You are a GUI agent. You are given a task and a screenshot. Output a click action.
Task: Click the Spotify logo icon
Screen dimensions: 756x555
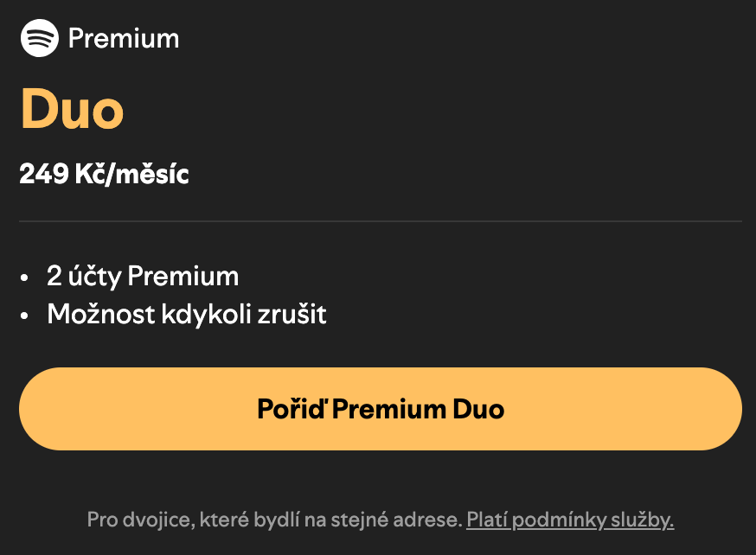click(x=39, y=38)
